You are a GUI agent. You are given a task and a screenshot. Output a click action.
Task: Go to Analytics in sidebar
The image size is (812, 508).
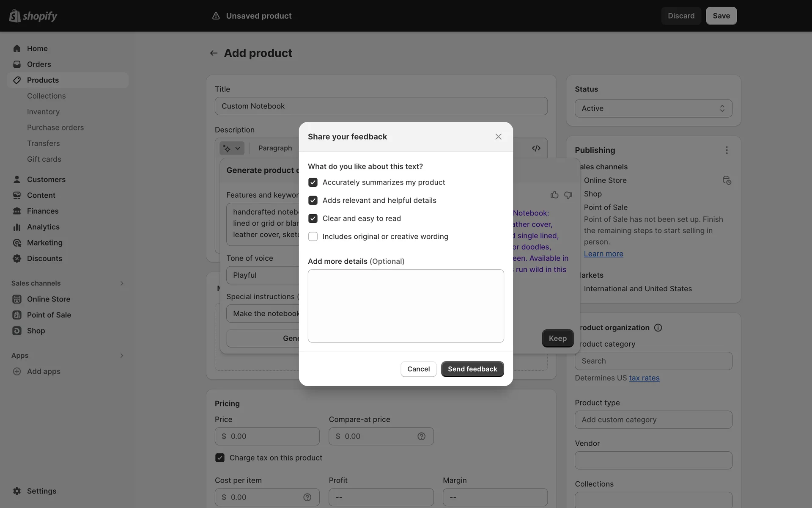click(x=43, y=227)
